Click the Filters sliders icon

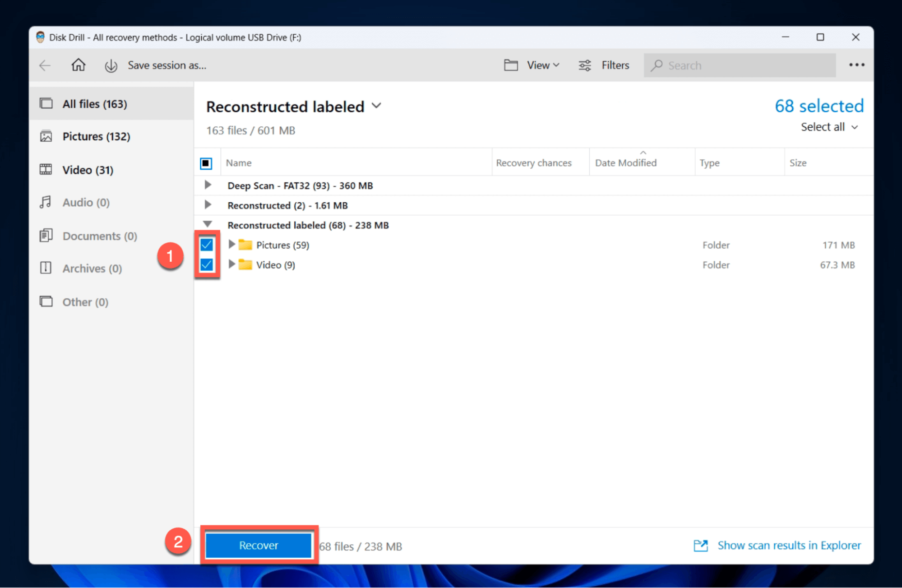(x=585, y=65)
